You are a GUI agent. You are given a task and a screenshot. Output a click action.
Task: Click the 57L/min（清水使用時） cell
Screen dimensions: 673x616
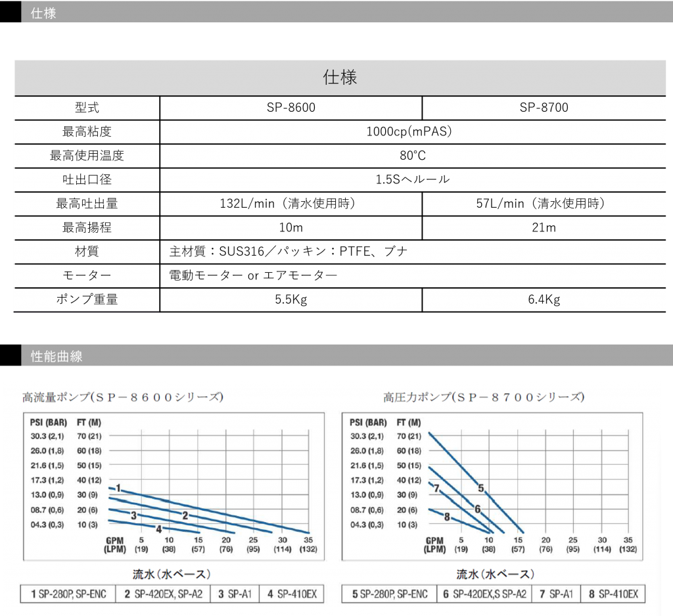[x=544, y=204]
